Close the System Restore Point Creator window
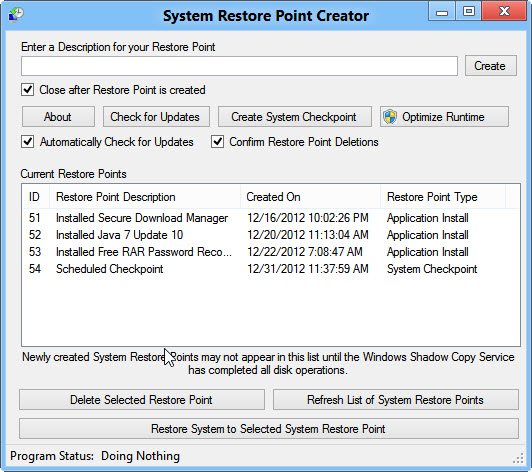Image resolution: width=532 pixels, height=472 pixels. (x=505, y=12)
